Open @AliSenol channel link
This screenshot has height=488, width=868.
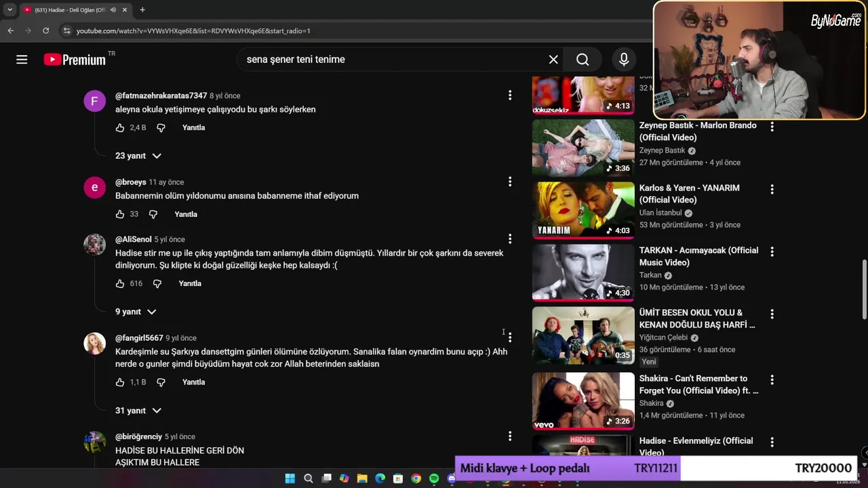133,239
